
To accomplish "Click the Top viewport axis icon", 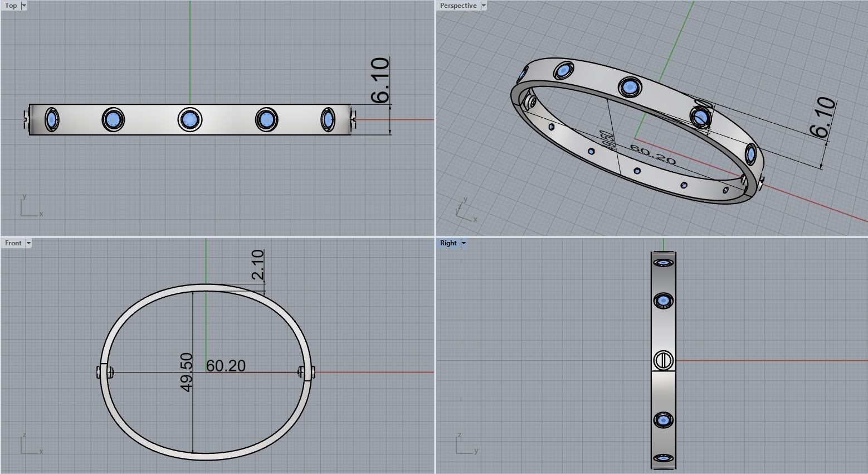I will point(31,206).
